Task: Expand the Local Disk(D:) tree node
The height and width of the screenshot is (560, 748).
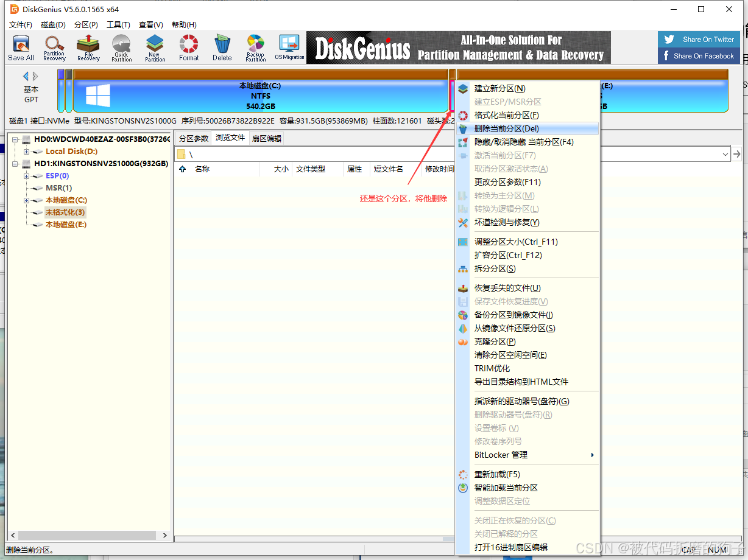Action: coord(27,152)
